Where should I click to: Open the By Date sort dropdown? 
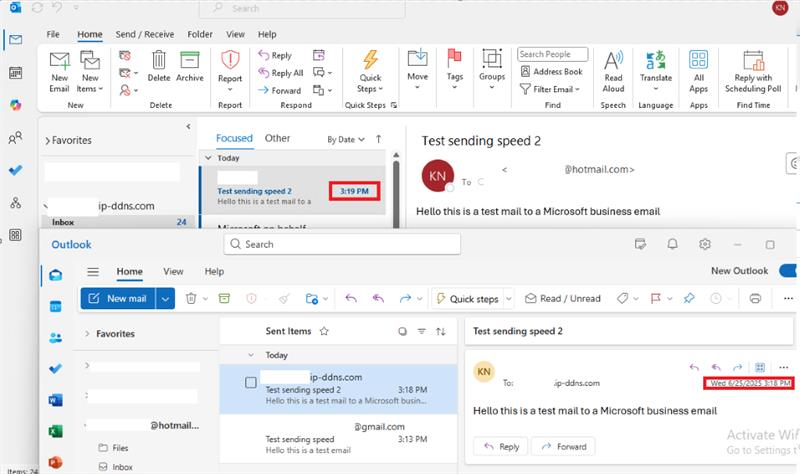pyautogui.click(x=346, y=139)
